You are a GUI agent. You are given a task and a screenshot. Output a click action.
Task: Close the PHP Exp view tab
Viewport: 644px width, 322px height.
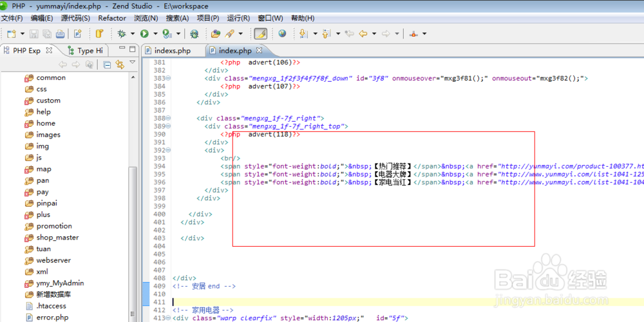tap(49, 50)
